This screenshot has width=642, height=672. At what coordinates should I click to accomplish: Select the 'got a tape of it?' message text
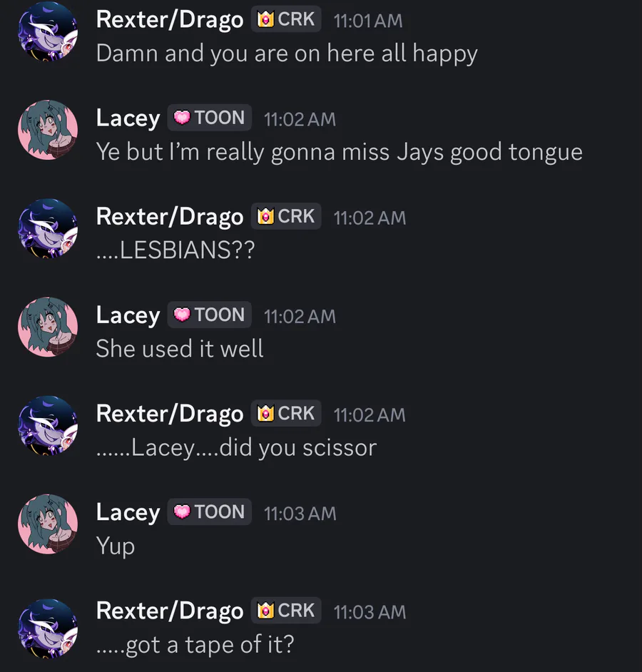(x=195, y=644)
